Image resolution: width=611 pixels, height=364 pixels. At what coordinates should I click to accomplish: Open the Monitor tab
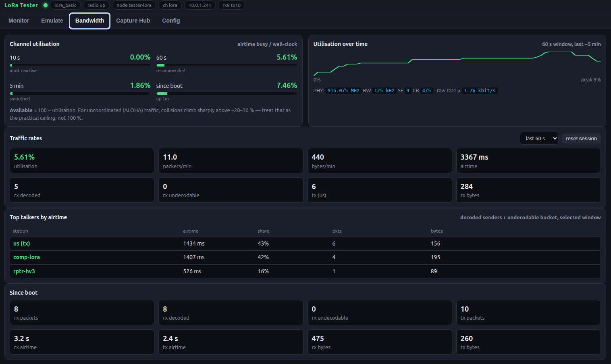coord(19,21)
